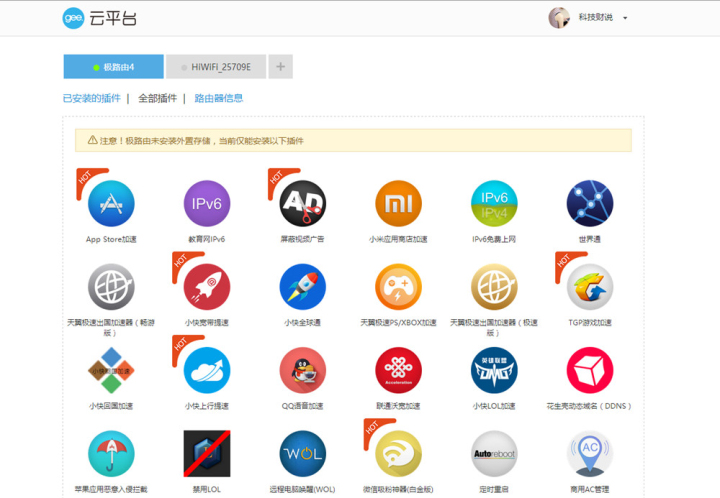Open the blue rocket 小快全球通 icon
Viewport: 720px width, 498px height.
click(303, 287)
